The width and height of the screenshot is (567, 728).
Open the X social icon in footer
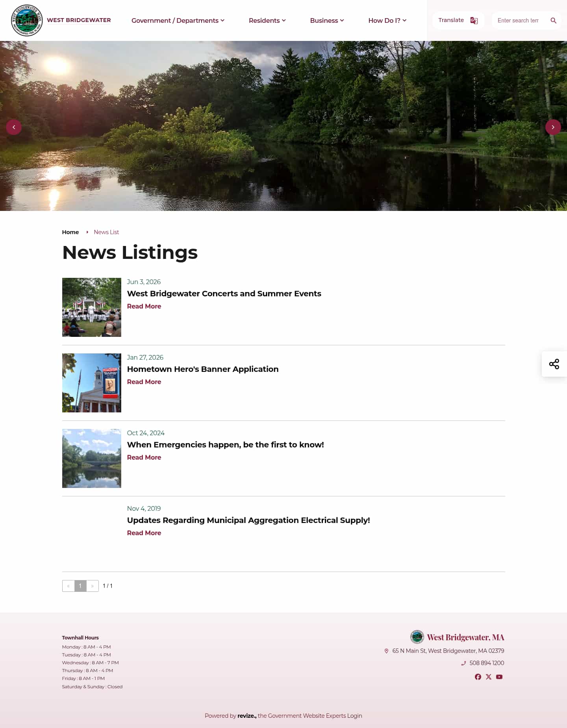488,677
